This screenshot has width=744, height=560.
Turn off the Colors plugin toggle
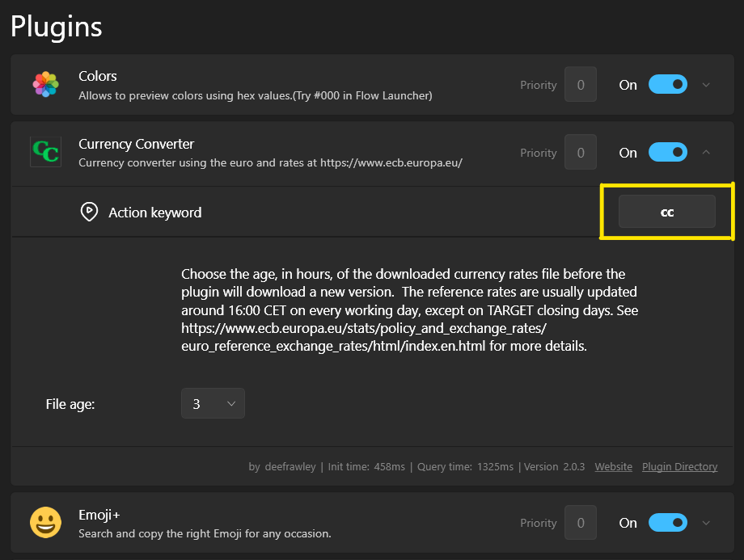pos(668,84)
